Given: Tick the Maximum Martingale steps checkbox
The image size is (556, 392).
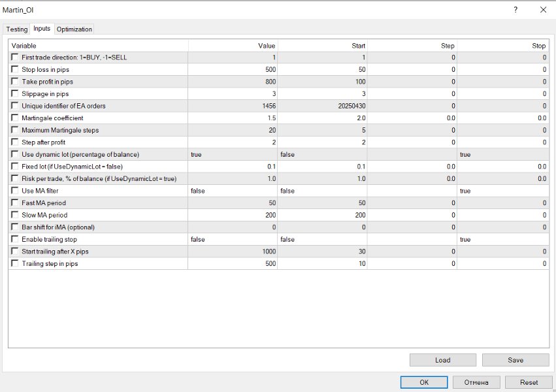Looking at the screenshot, I should tap(14, 130).
